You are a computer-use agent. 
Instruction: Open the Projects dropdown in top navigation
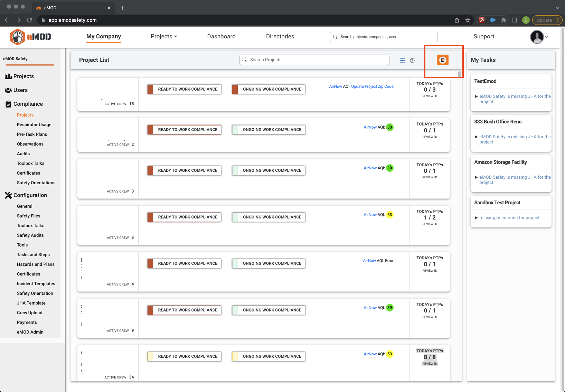coord(164,37)
